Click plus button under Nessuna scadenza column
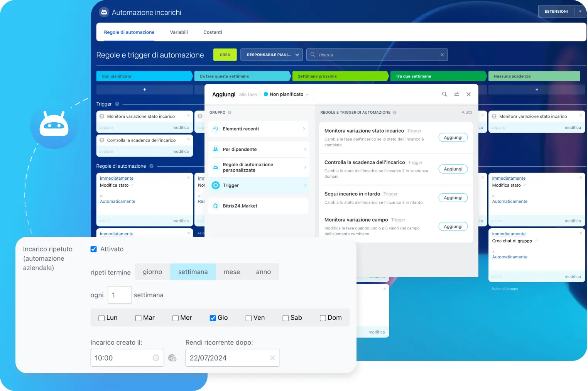 point(537,89)
